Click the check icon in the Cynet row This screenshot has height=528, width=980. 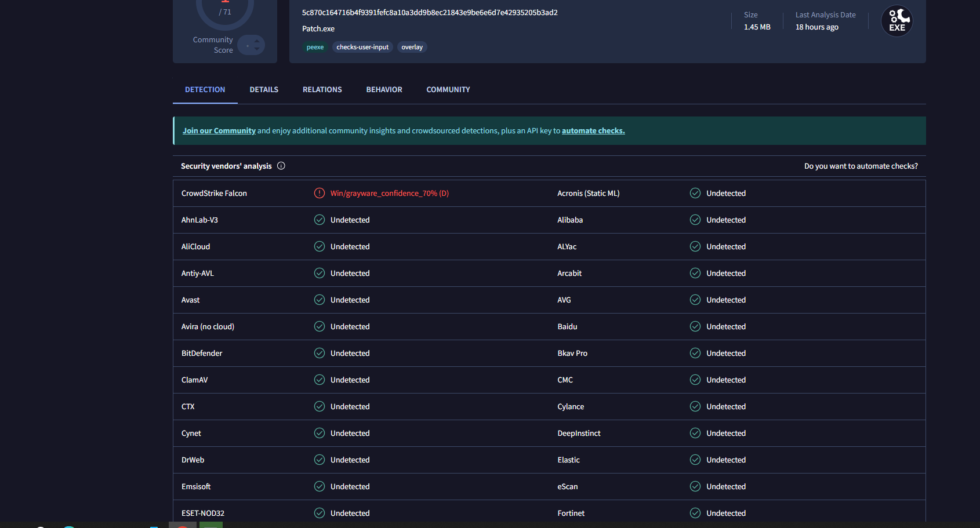pyautogui.click(x=320, y=433)
